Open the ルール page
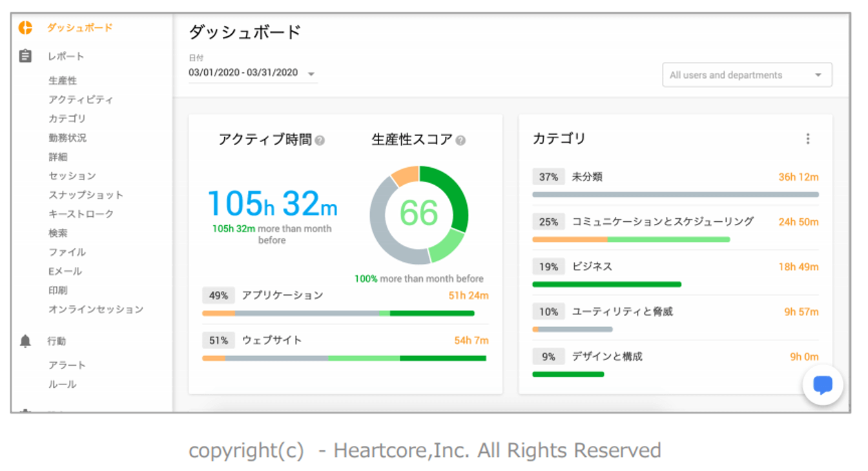This screenshot has width=868, height=471. [x=63, y=384]
